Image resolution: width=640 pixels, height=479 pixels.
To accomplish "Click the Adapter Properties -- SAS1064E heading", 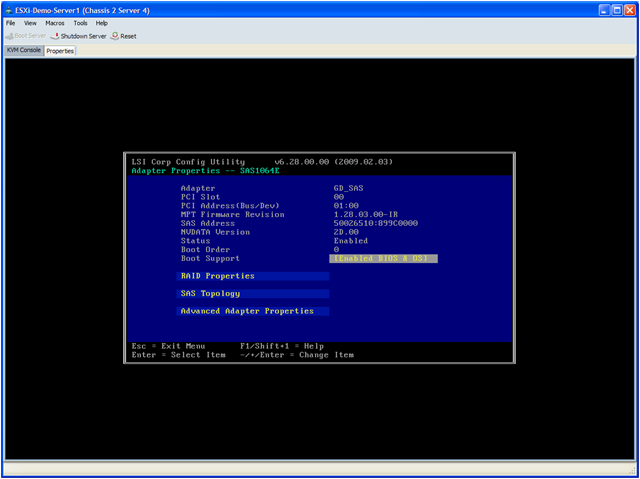I will [205, 171].
